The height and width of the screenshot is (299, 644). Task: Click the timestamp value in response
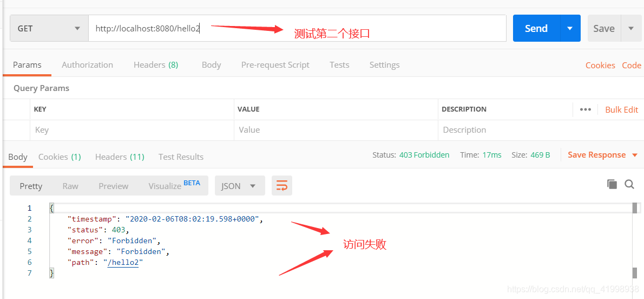(x=193, y=219)
